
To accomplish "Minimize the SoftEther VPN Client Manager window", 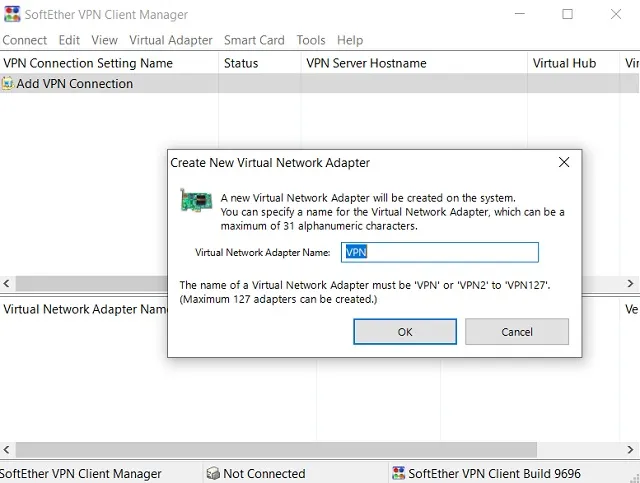I will pyautogui.click(x=520, y=14).
